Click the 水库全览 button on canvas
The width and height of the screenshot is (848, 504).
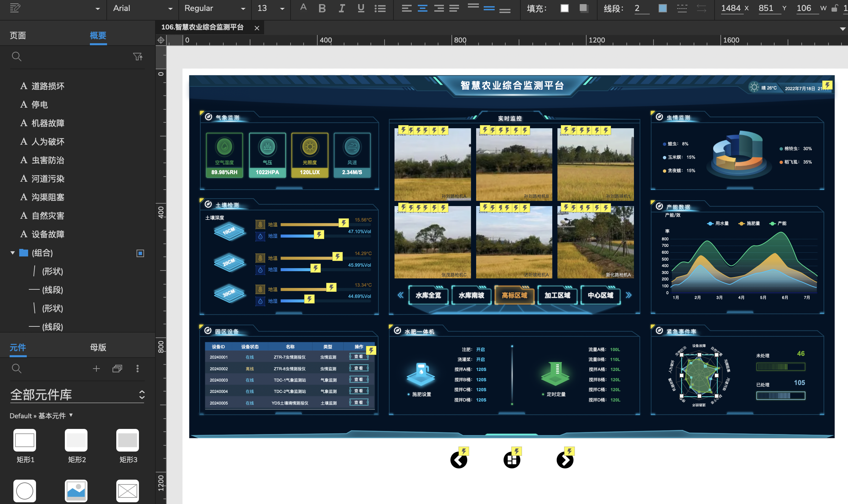click(x=428, y=295)
